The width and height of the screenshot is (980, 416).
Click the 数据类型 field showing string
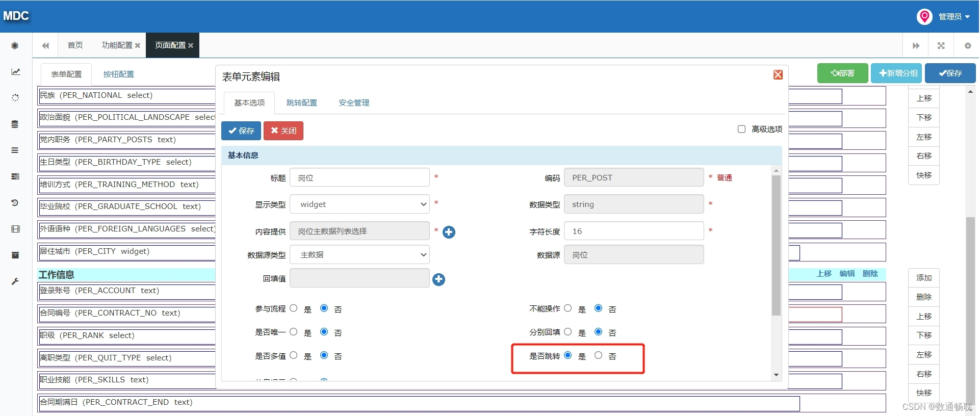click(x=634, y=204)
